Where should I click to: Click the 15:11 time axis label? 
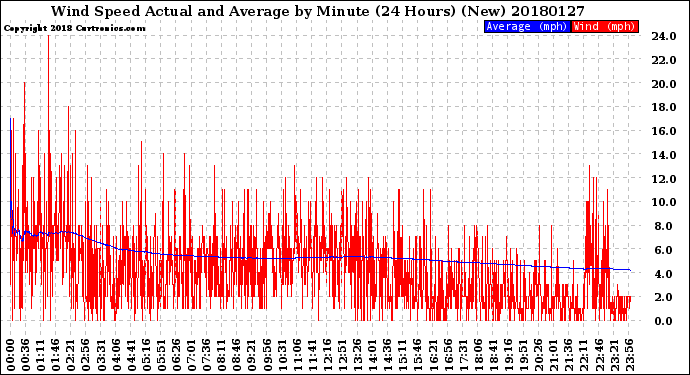403,355
